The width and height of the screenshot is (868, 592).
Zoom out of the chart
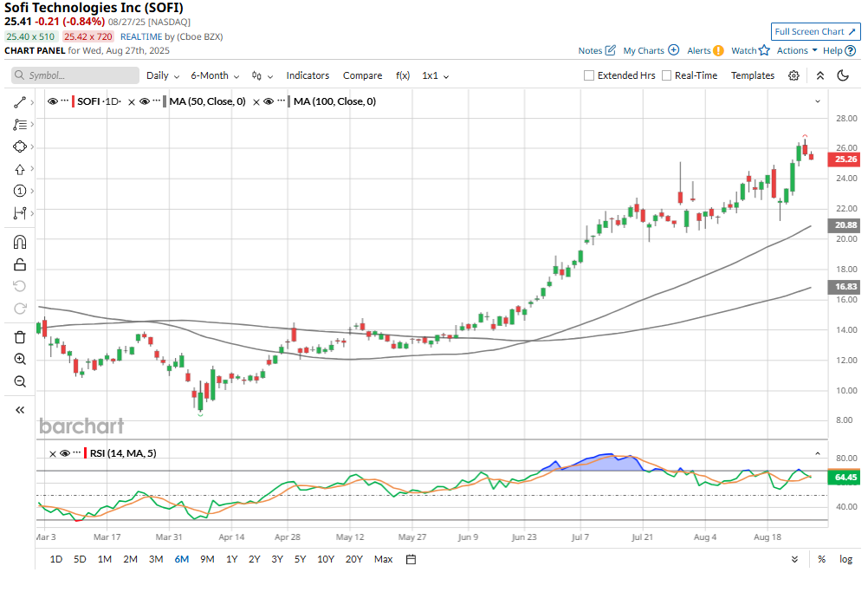(x=20, y=381)
